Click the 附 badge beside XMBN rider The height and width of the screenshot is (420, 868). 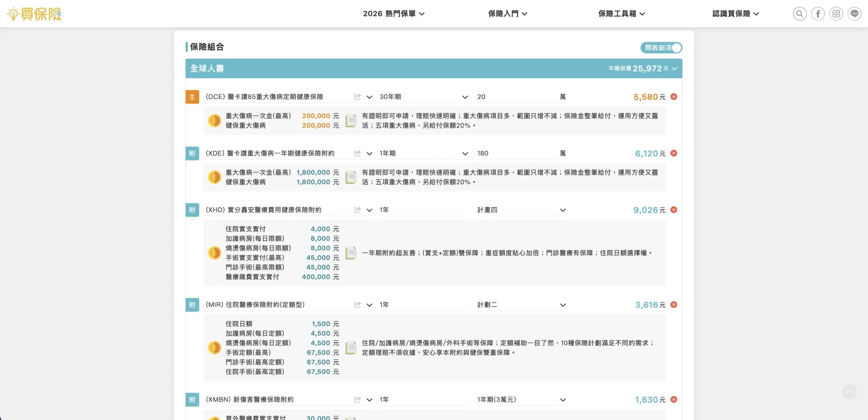tap(192, 400)
